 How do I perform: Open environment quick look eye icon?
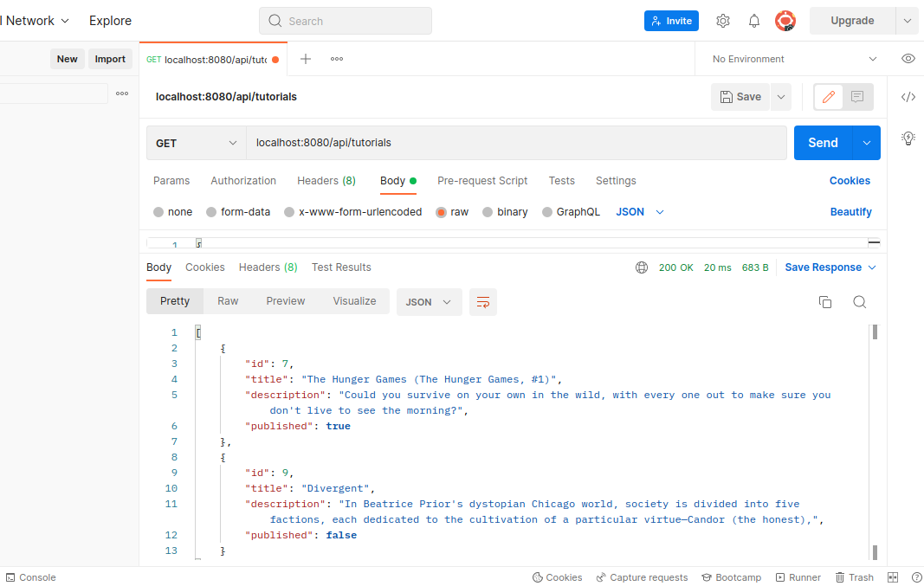[x=908, y=59]
